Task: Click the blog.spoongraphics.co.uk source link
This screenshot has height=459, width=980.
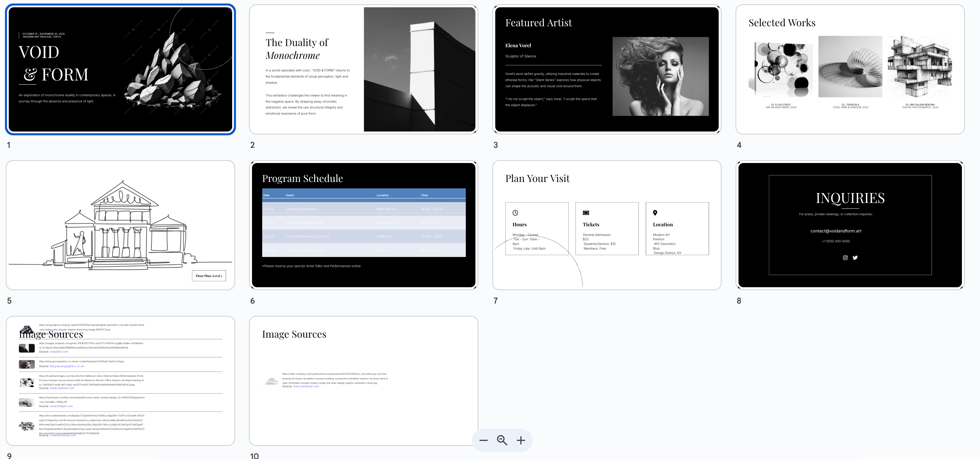Action: (x=66, y=366)
